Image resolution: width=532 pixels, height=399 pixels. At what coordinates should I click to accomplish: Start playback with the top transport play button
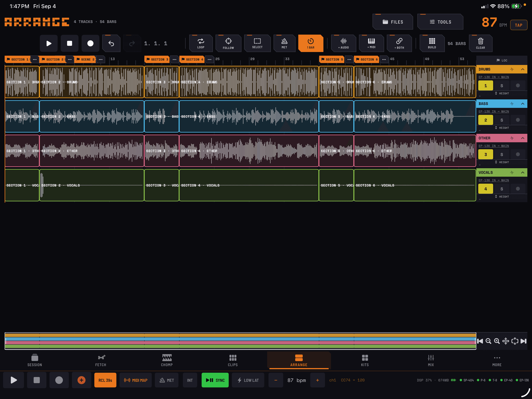click(49, 43)
